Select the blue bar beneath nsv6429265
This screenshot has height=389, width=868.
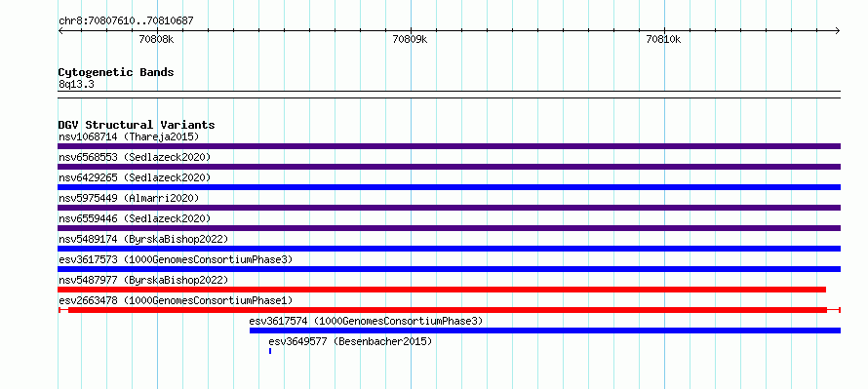click(x=449, y=187)
